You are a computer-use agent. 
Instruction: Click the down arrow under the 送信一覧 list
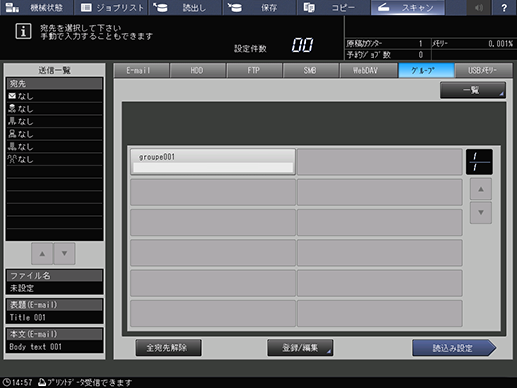pyautogui.click(x=64, y=254)
